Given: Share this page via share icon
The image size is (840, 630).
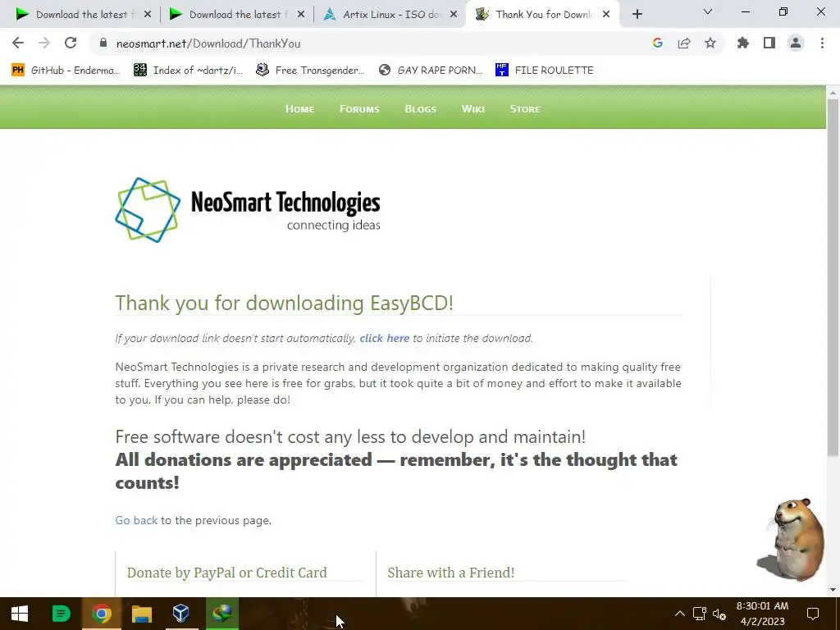Looking at the screenshot, I should 684,43.
